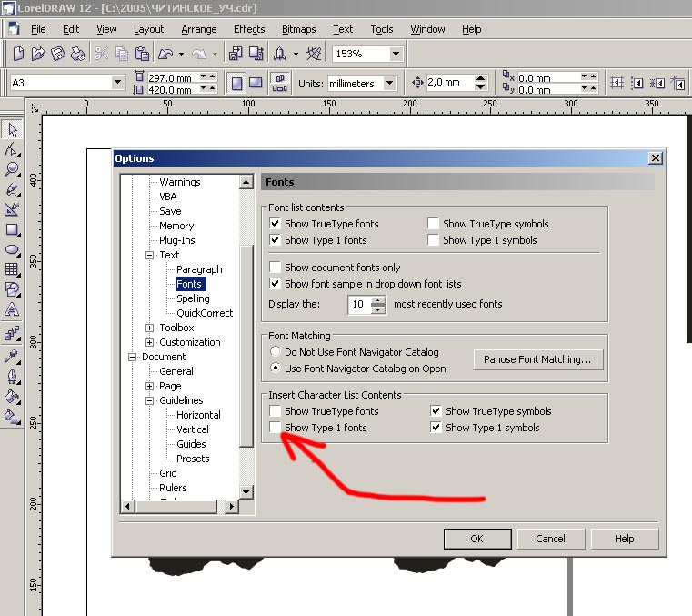Click the nudge offset 2,0 mm field
This screenshot has height=616, width=692.
(x=450, y=82)
